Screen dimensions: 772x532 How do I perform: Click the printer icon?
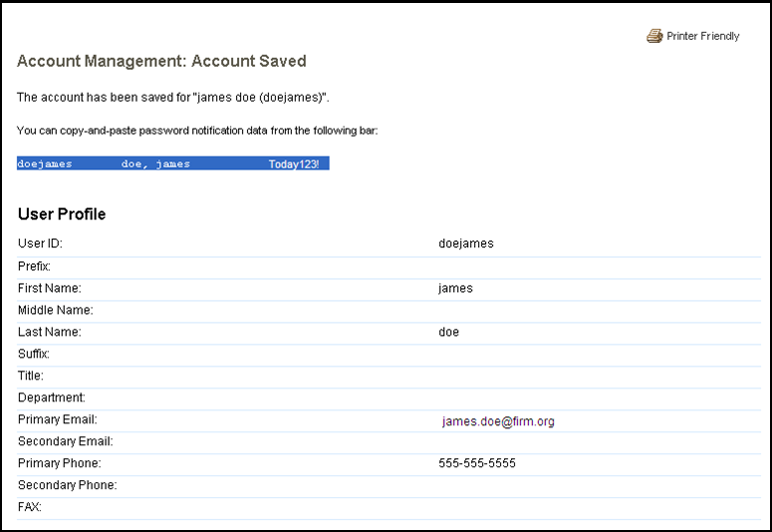click(654, 36)
